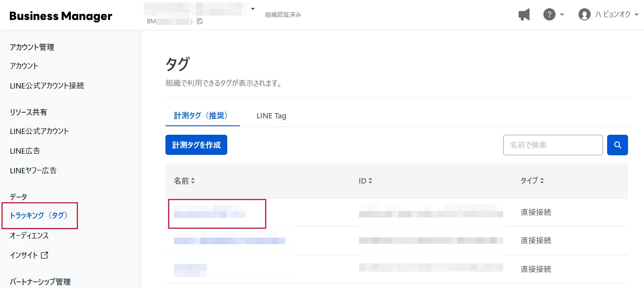
Task: Click the first tag name link
Action: [210, 212]
